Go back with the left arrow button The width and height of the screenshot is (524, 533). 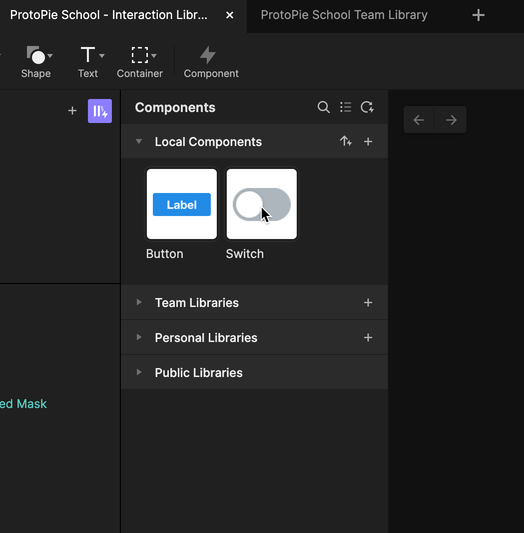click(x=419, y=120)
